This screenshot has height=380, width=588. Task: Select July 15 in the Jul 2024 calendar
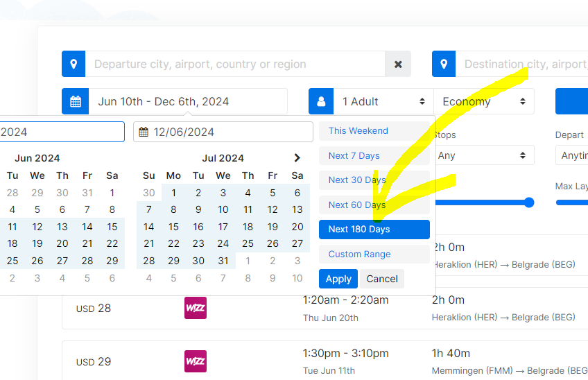click(x=173, y=227)
